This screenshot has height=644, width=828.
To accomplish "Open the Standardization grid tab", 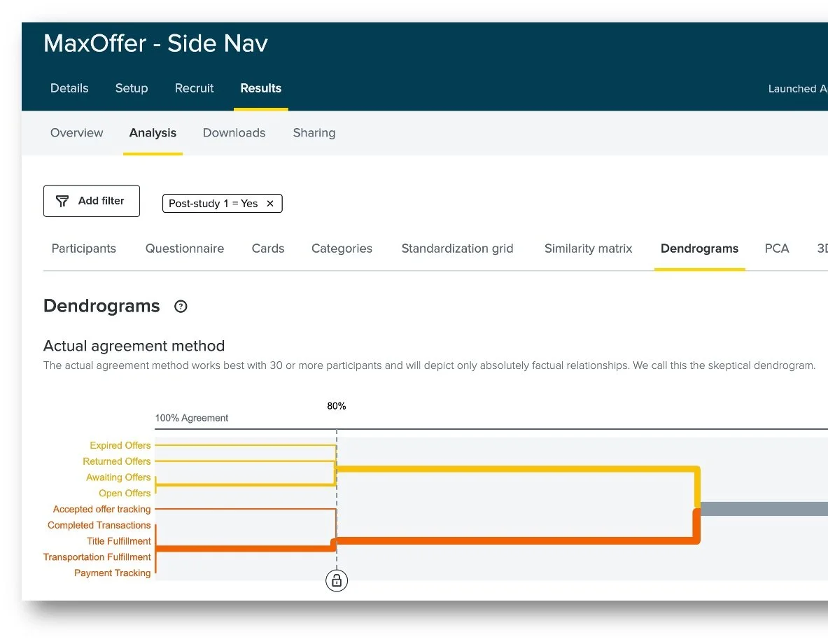I will pyautogui.click(x=457, y=248).
